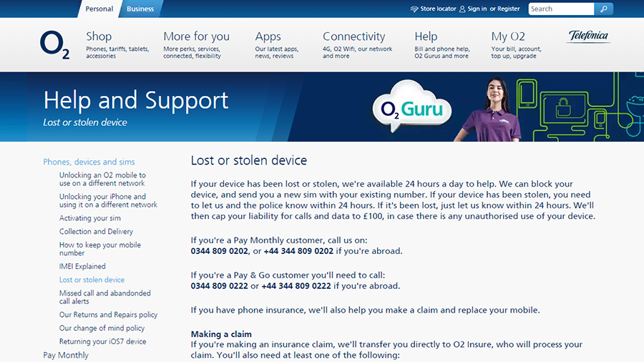
Task: Open Missed call and abandoned call alerts
Action: (104, 297)
